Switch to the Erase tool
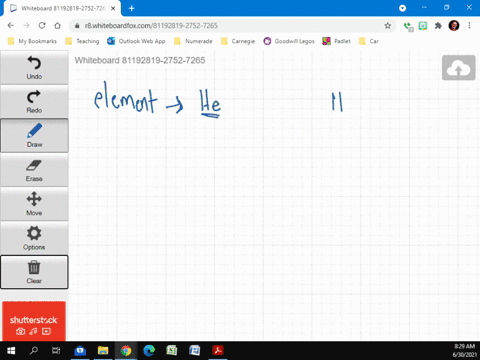 [34, 170]
